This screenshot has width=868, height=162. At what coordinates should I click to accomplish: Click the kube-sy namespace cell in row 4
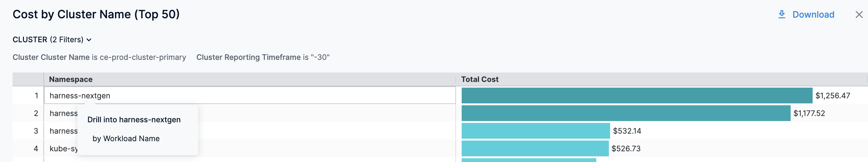[64, 148]
